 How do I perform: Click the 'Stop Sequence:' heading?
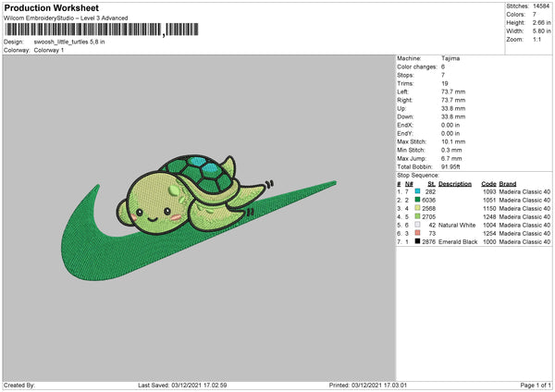[x=418, y=175]
